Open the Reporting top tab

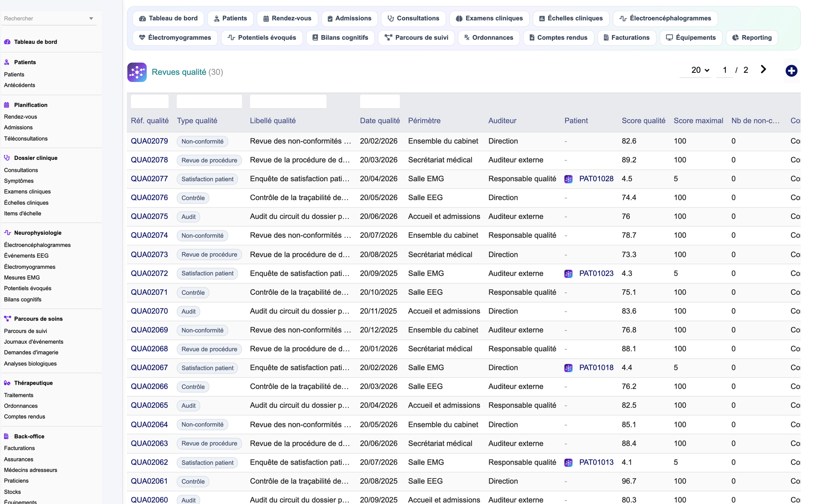[x=752, y=38]
